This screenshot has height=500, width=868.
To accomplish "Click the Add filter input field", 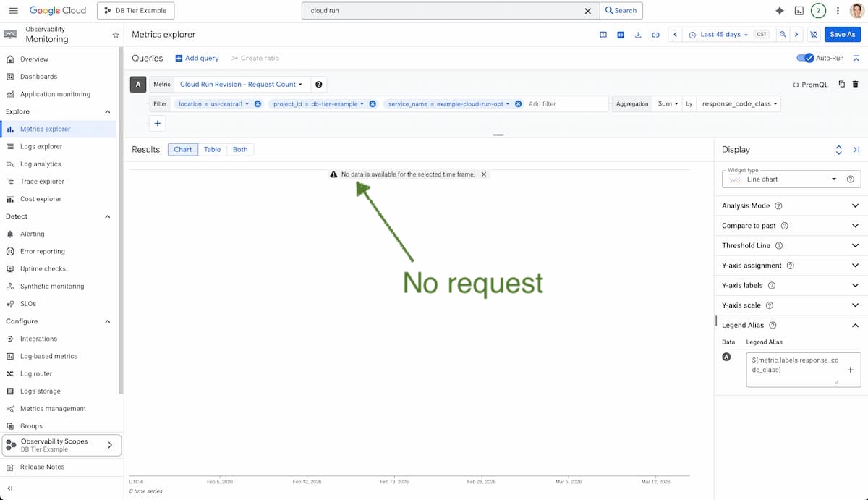I will tap(564, 104).
